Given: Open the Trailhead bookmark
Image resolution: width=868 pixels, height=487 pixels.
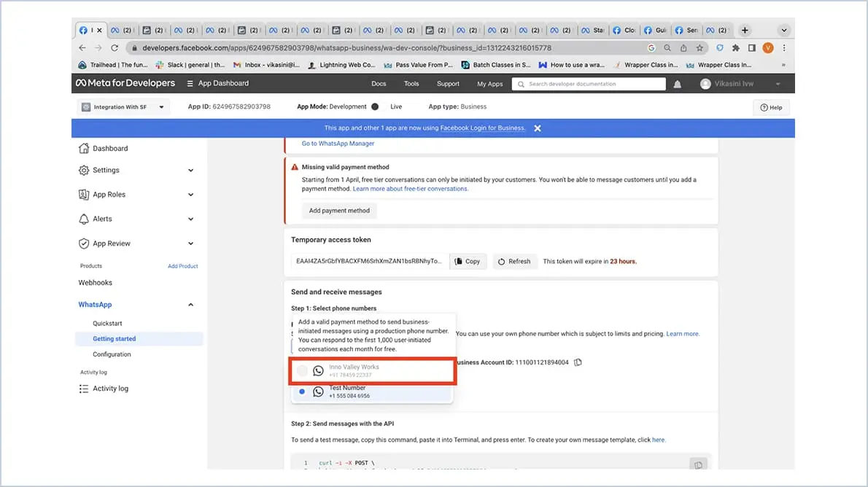Looking at the screenshot, I should (x=114, y=66).
